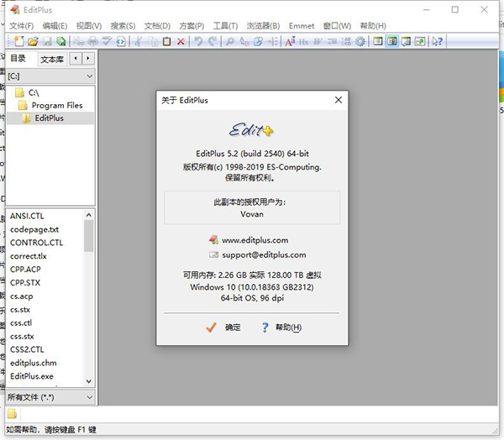This screenshot has width=504, height=440.
Task: Click the Find in Files toolbar icon
Action: coord(258,41)
